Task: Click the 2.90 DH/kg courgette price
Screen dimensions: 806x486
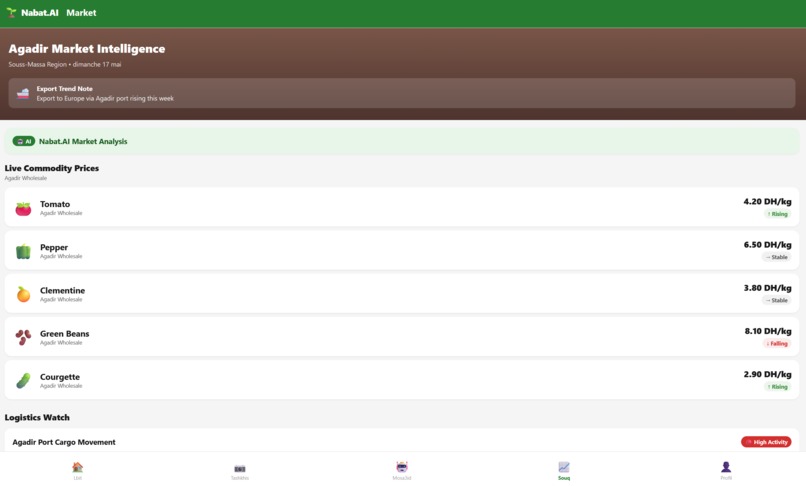Action: point(767,374)
